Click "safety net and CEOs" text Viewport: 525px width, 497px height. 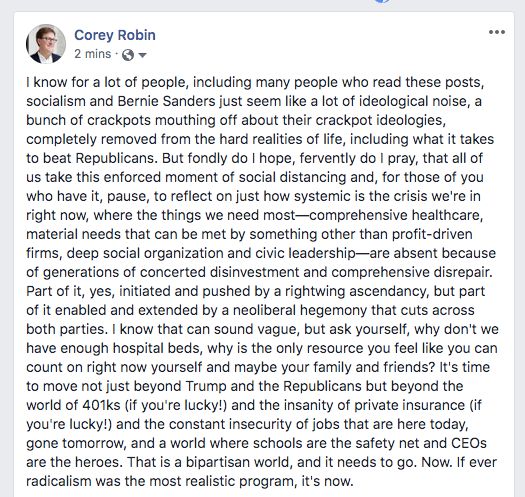421,443
